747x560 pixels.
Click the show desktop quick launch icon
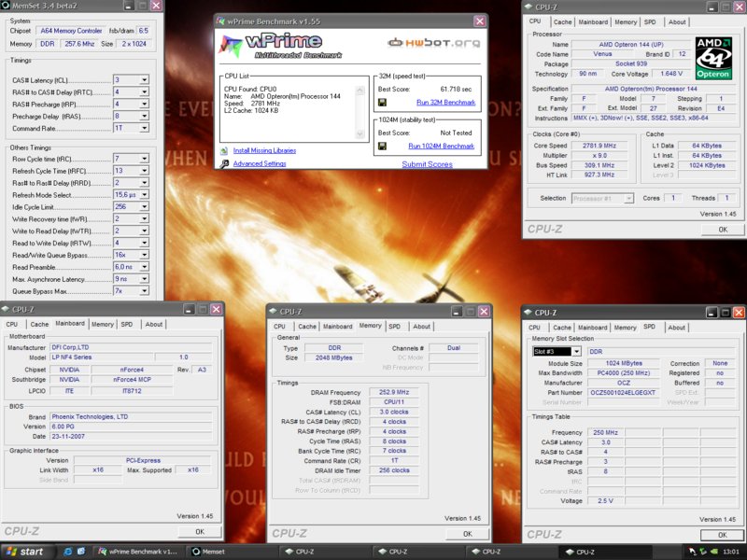pos(81,552)
